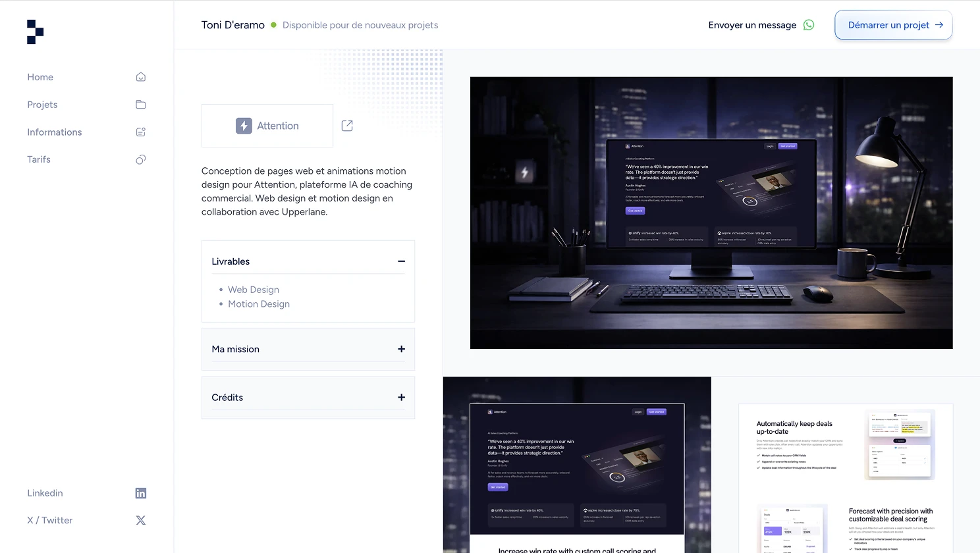Click the green availability status dot
The height and width of the screenshot is (553, 980).
273,24
